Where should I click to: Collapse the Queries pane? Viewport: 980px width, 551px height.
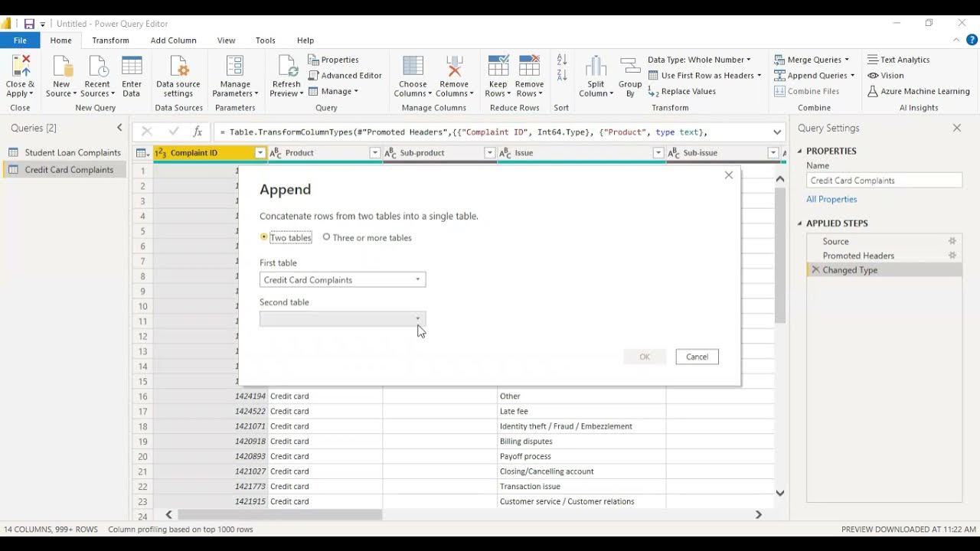coord(119,128)
